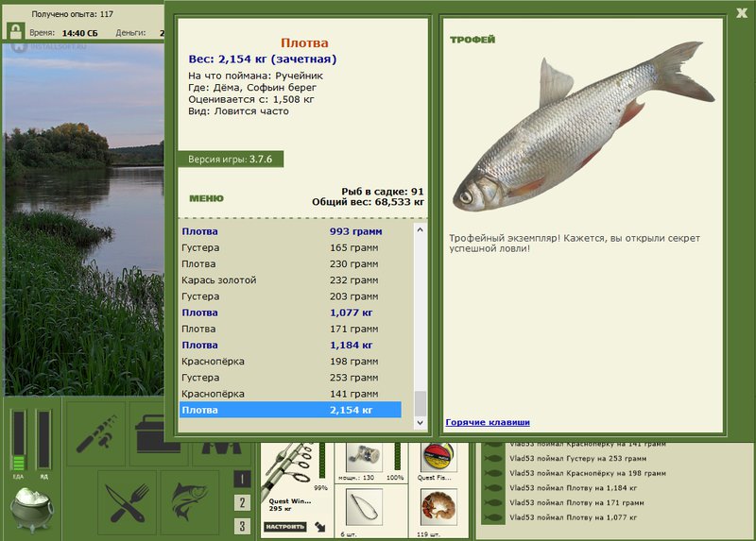Select the highlighted Плотва 2,154 кг row

point(290,410)
